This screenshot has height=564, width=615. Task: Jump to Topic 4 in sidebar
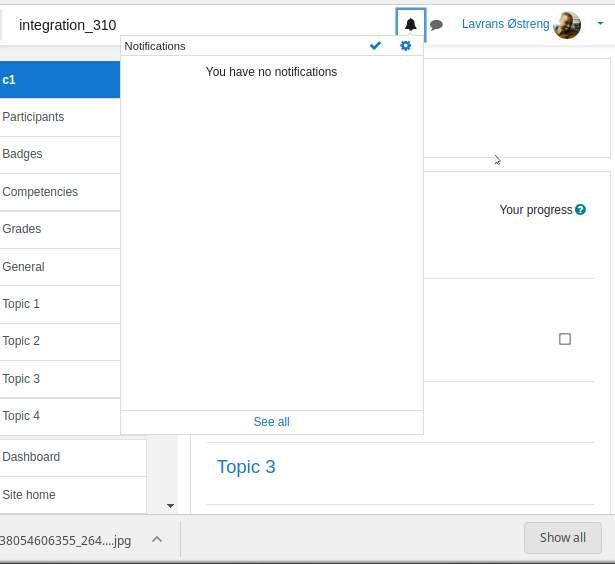point(60,416)
